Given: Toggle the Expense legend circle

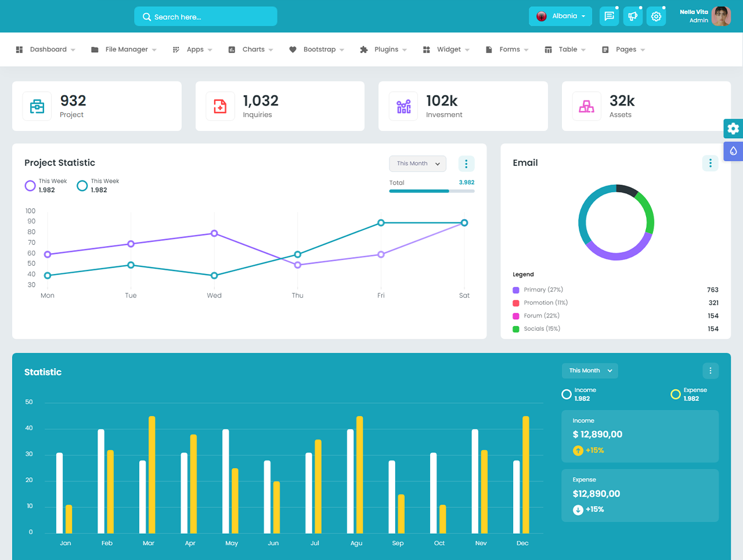Looking at the screenshot, I should pos(675,395).
